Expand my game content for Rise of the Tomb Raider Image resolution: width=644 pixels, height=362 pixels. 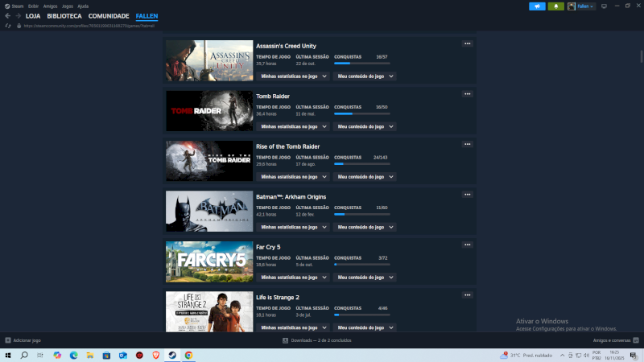(x=365, y=177)
